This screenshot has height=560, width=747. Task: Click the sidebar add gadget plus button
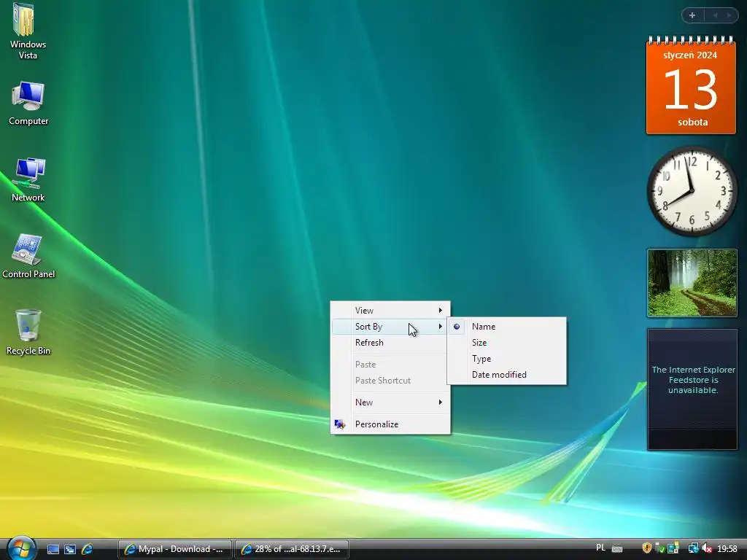coord(692,15)
